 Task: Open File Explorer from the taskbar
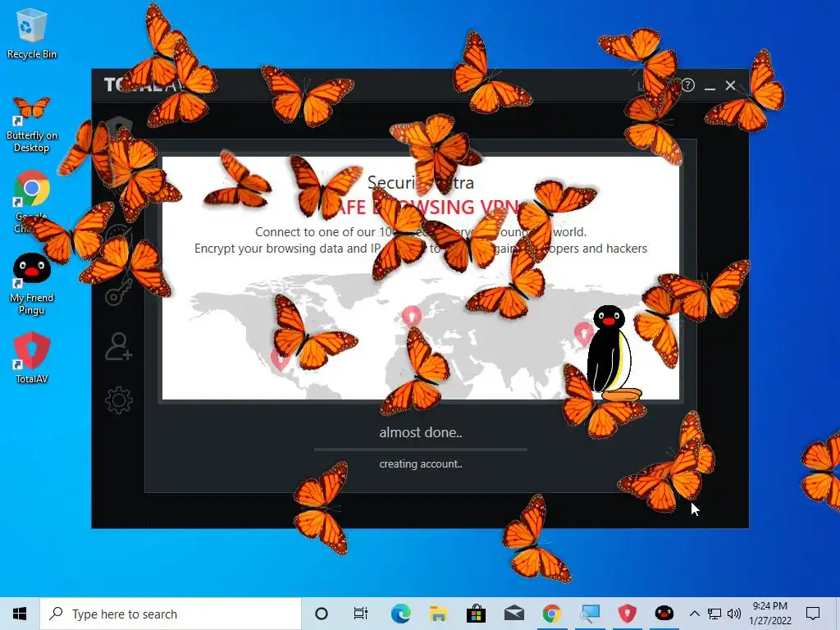pyautogui.click(x=438, y=614)
